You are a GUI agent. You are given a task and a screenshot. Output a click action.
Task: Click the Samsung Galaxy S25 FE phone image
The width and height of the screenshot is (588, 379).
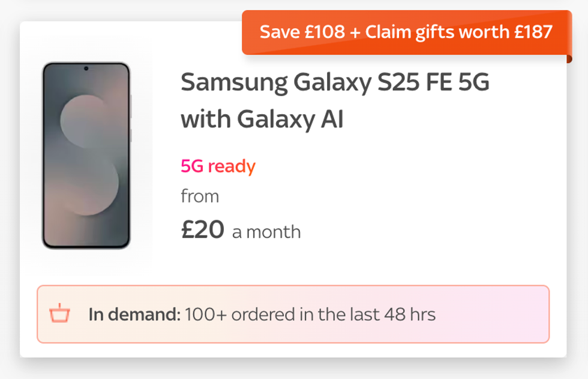pyautogui.click(x=86, y=155)
